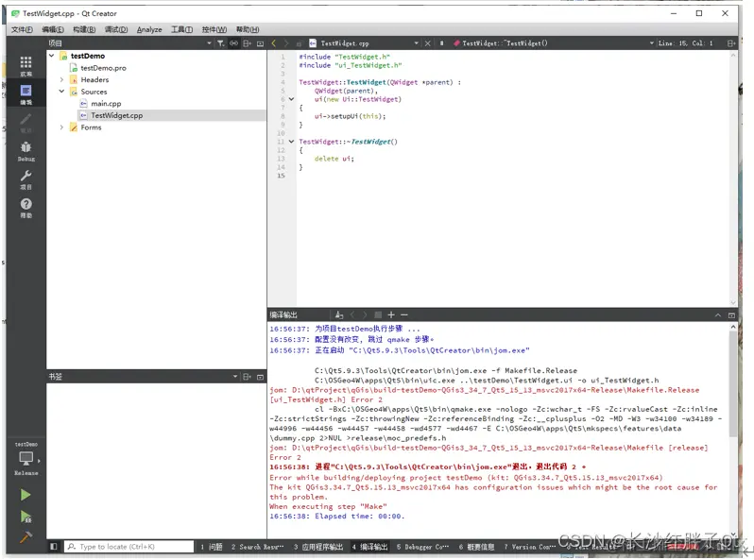The height and width of the screenshot is (560, 754).
Task: Close the project (项目) side panel
Action: [x=260, y=43]
